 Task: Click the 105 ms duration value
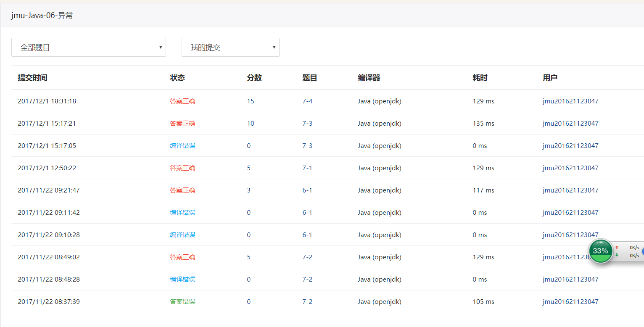(x=483, y=302)
